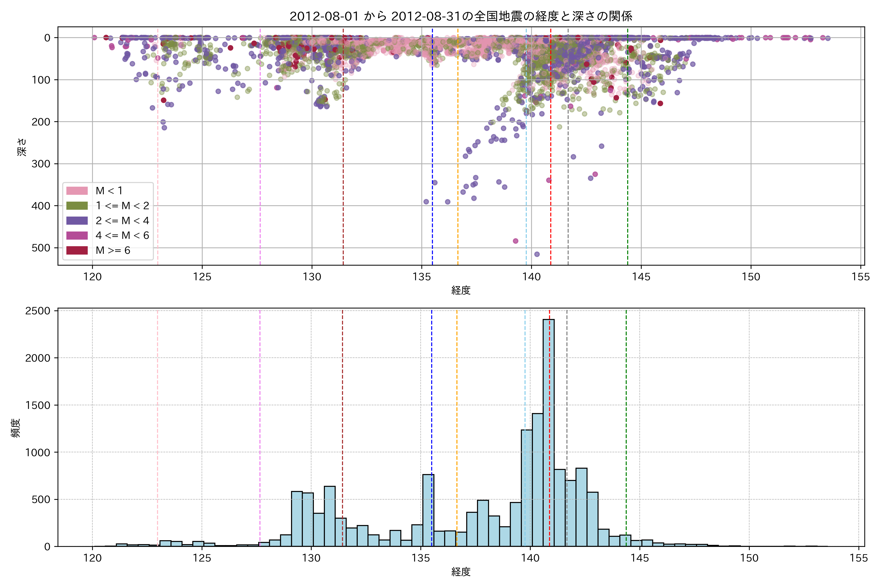Click the 経度 label under the histogram

[x=461, y=572]
